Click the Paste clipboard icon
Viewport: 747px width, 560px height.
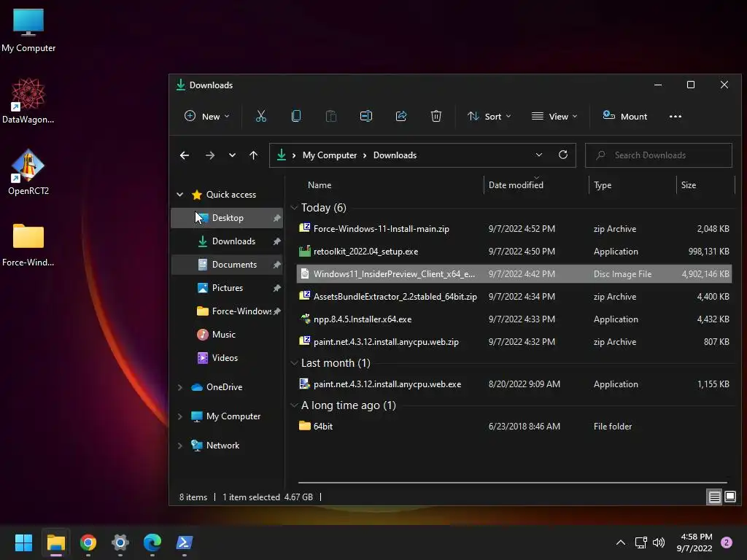(x=330, y=116)
